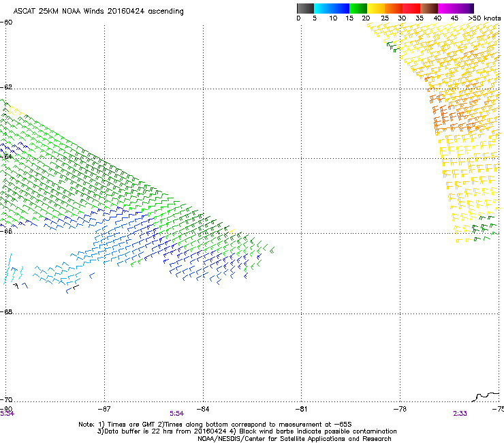Click the purple '2:33' time label
The image size is (504, 443).
click(460, 414)
